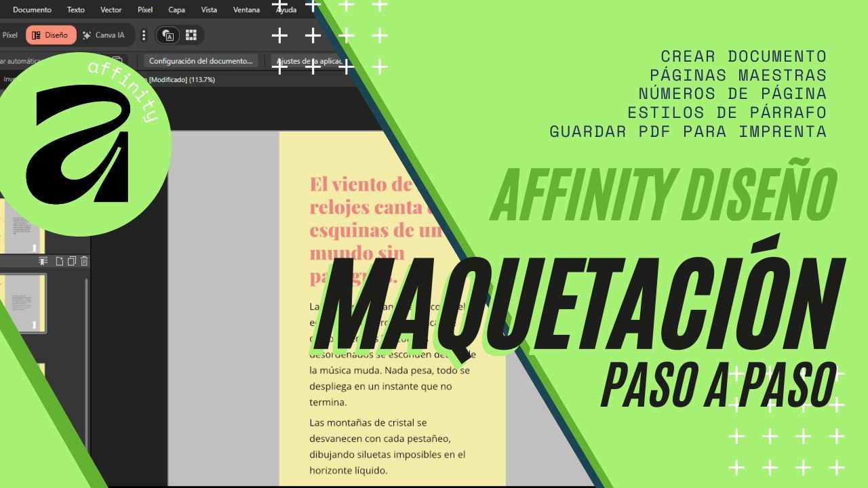Viewport: 868px width, 488px height.
Task: Click paragraph 'Las montañas de cristal se'
Action: coord(368,422)
